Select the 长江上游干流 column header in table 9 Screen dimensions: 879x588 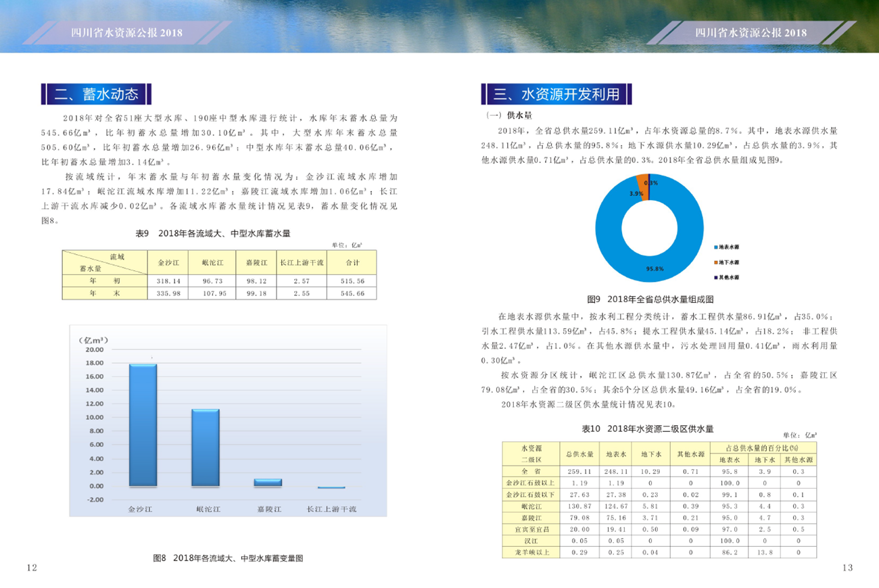[x=302, y=262]
